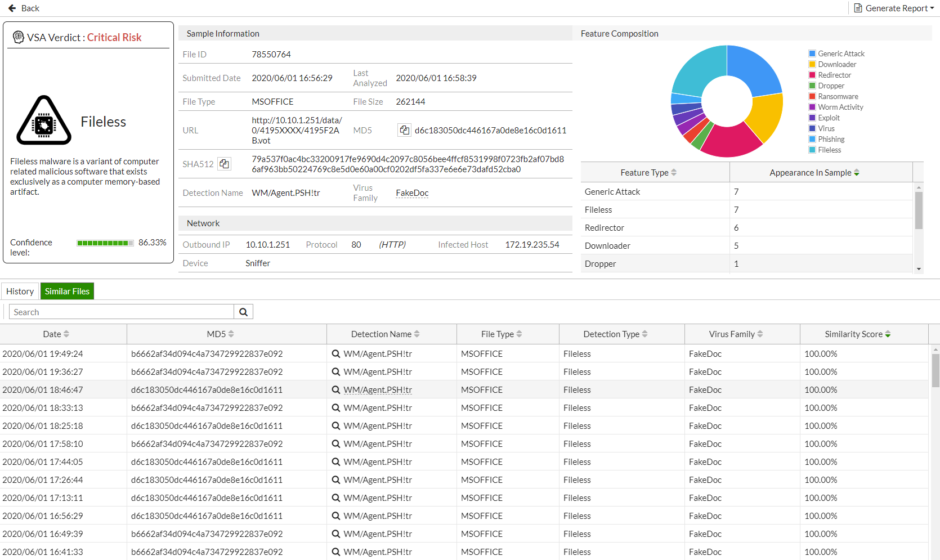Click the pink Redirector segment of donut chart

click(729, 142)
